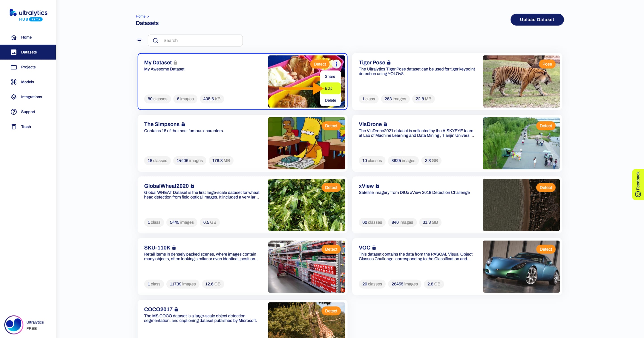
Task: Click the Support icon in sidebar
Action: point(13,112)
